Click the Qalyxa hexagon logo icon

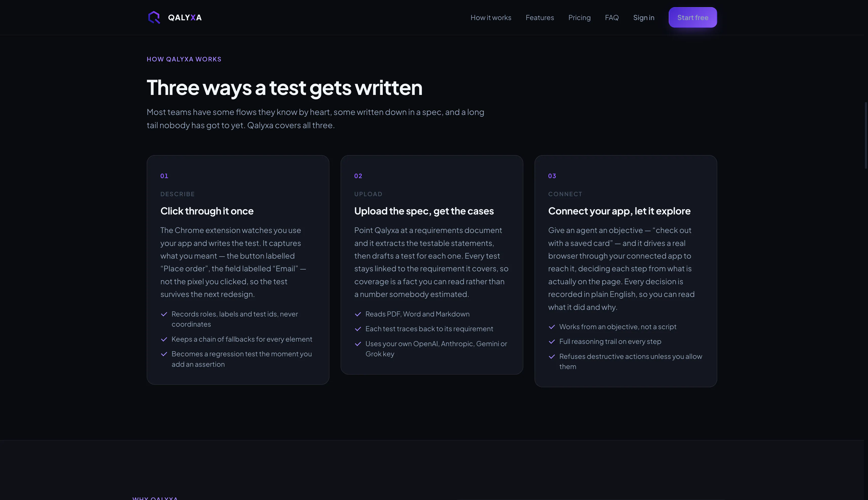pos(154,18)
